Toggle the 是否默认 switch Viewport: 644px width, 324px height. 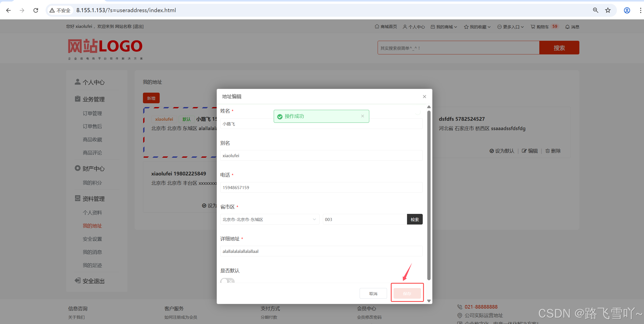click(x=227, y=281)
